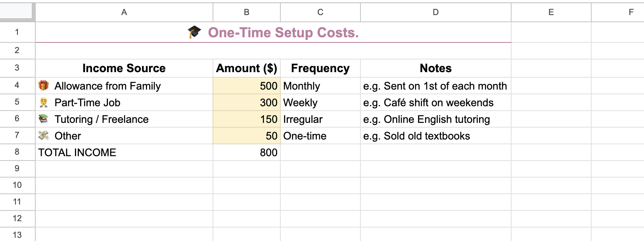Image resolution: width=644 pixels, height=241 pixels.
Task: Select row 8 header
Action: click(x=18, y=152)
